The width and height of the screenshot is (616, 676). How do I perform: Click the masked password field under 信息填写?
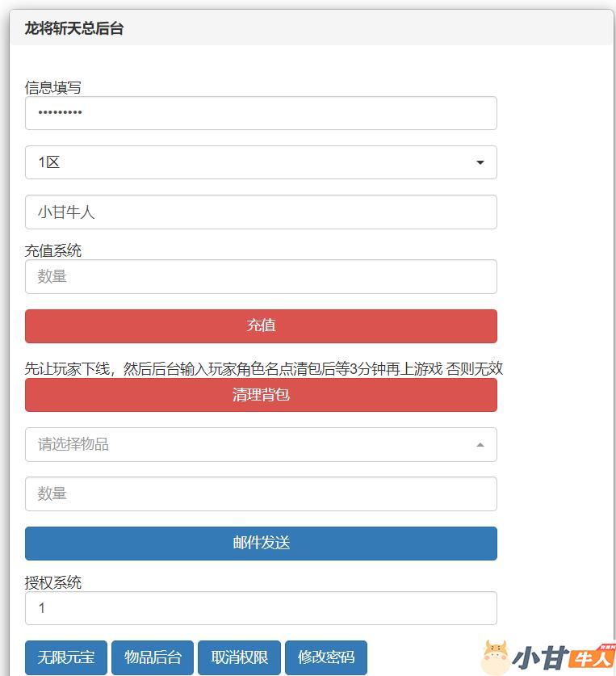260,113
